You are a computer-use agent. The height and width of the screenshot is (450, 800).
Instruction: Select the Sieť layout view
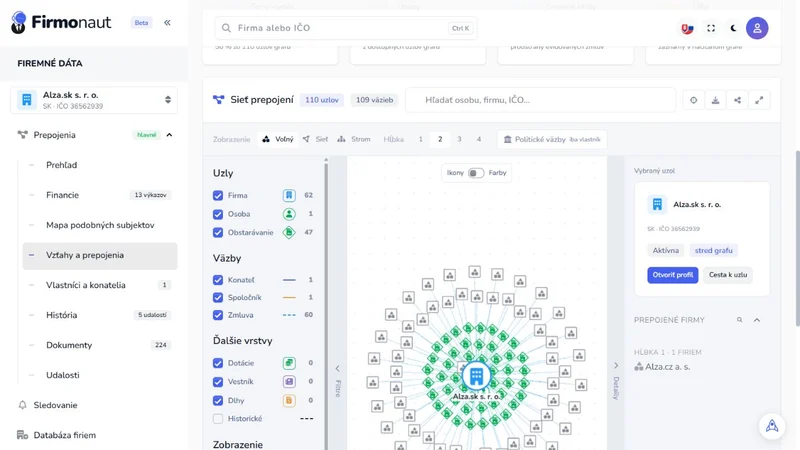315,139
